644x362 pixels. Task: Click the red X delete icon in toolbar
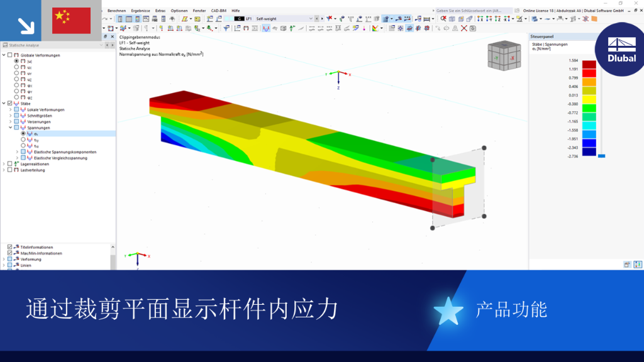[464, 28]
